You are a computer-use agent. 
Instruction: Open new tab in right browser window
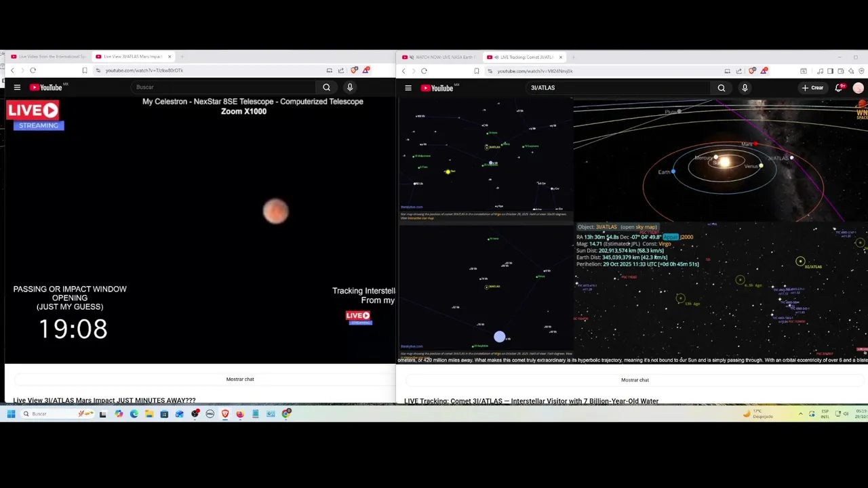coord(574,57)
